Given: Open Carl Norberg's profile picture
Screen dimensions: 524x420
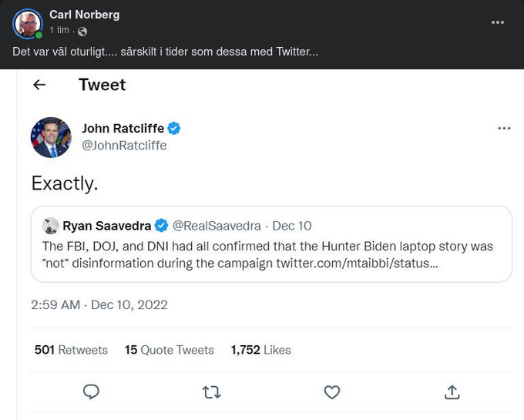Looking at the screenshot, I should [28, 24].
